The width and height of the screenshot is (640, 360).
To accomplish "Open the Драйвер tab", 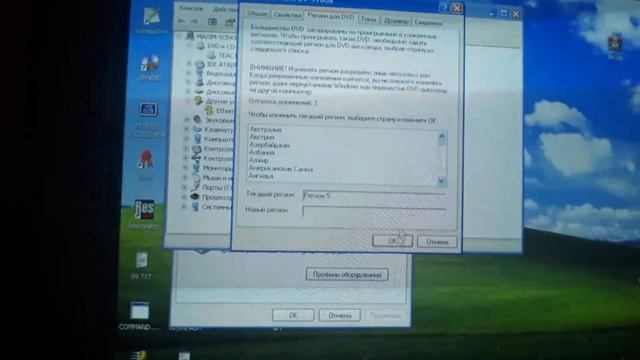I will click(x=396, y=21).
